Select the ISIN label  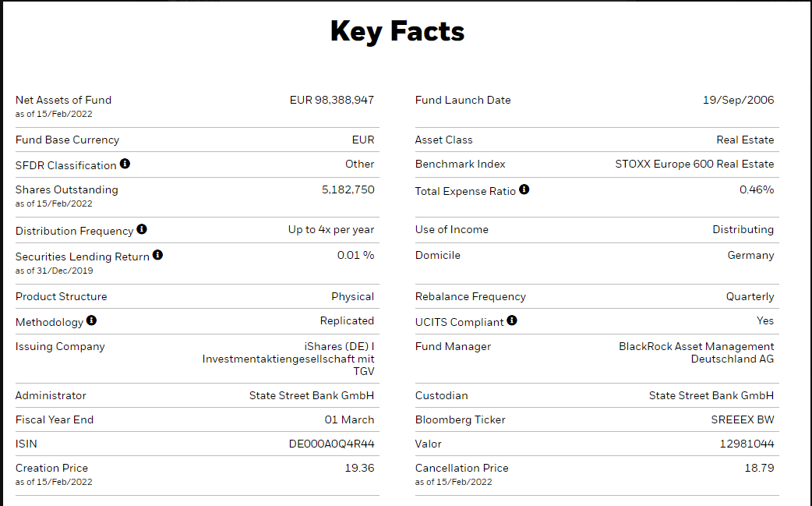(26, 444)
